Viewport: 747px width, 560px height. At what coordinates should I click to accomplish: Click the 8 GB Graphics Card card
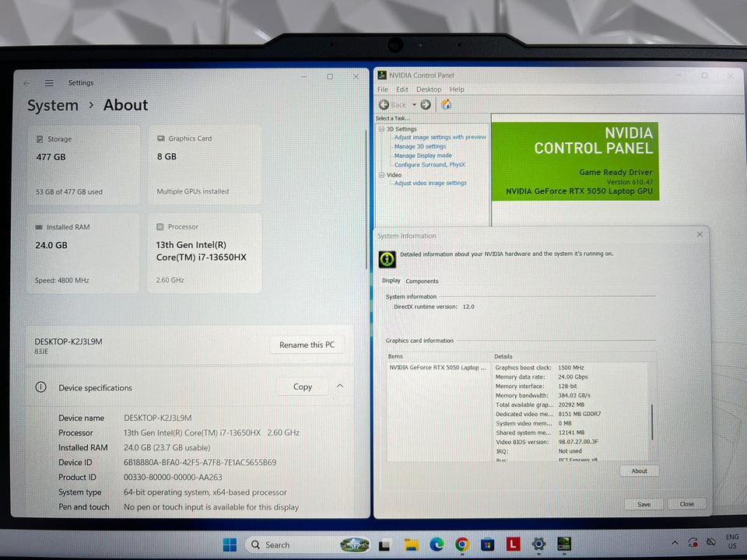(x=205, y=164)
